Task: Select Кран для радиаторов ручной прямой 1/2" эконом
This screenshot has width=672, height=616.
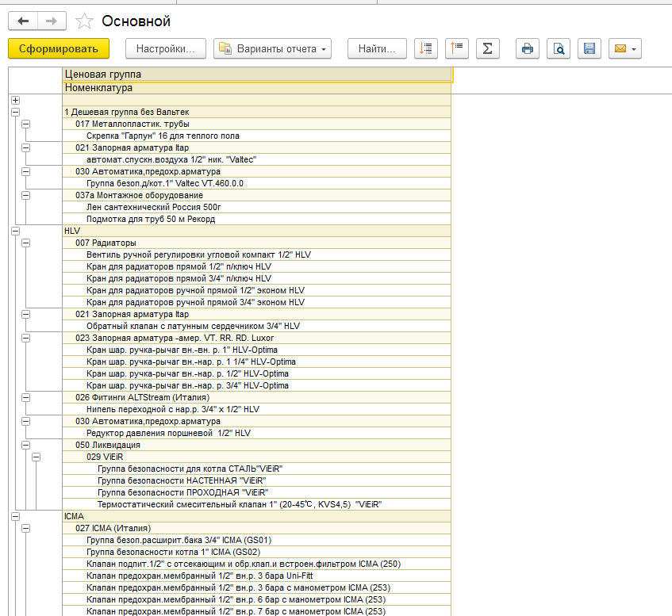Action: [257, 290]
